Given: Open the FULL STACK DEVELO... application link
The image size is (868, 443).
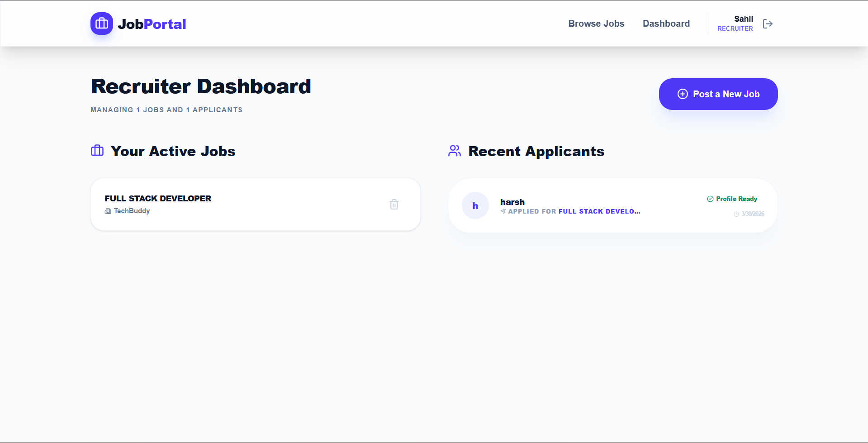Looking at the screenshot, I should (599, 211).
